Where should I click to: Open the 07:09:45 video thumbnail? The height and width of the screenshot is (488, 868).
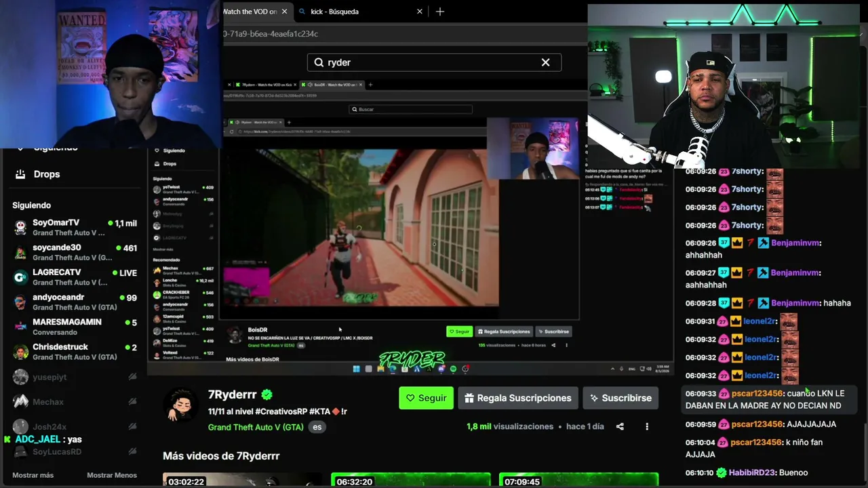(x=578, y=481)
